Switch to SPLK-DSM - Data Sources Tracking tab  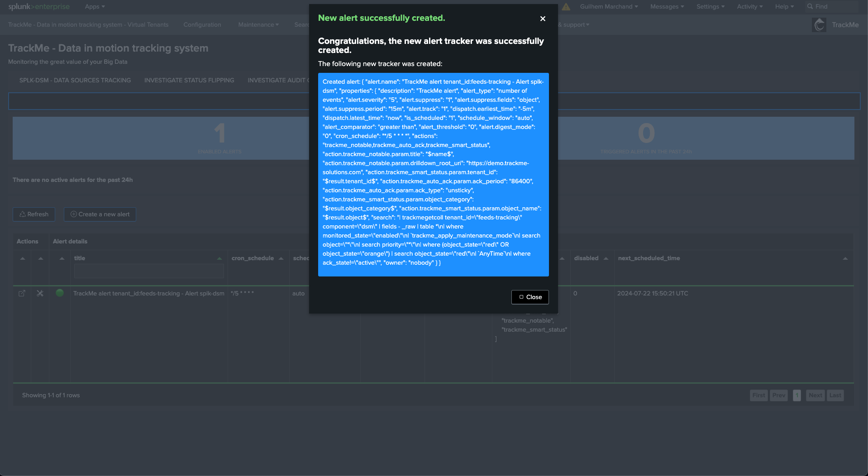[75, 80]
